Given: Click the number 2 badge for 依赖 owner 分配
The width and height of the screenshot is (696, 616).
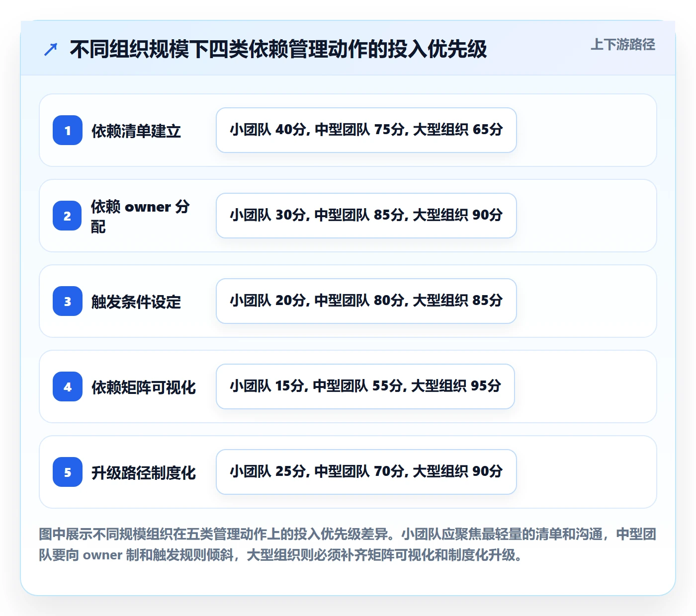Looking at the screenshot, I should (68, 216).
